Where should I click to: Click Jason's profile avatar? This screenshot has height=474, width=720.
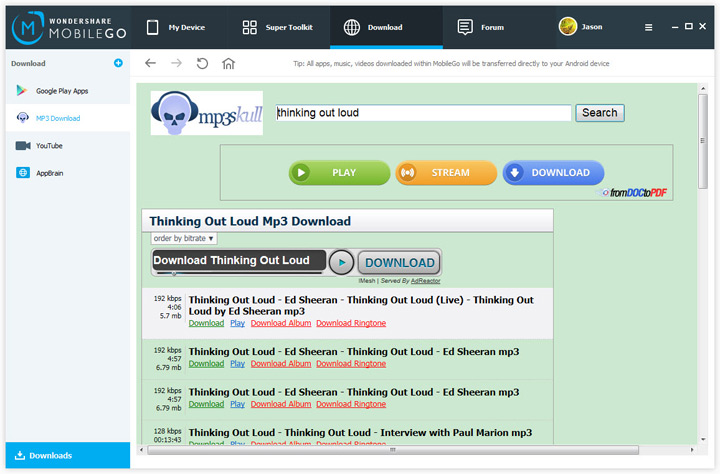pyautogui.click(x=568, y=27)
